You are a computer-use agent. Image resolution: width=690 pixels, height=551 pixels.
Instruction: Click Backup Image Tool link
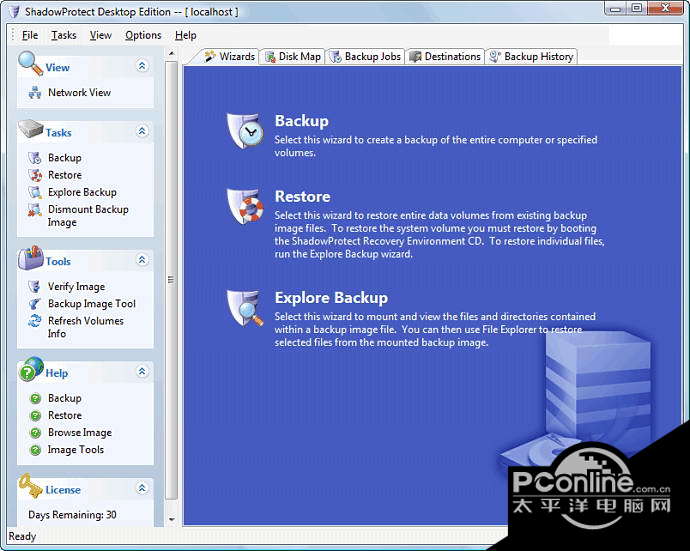[92, 304]
